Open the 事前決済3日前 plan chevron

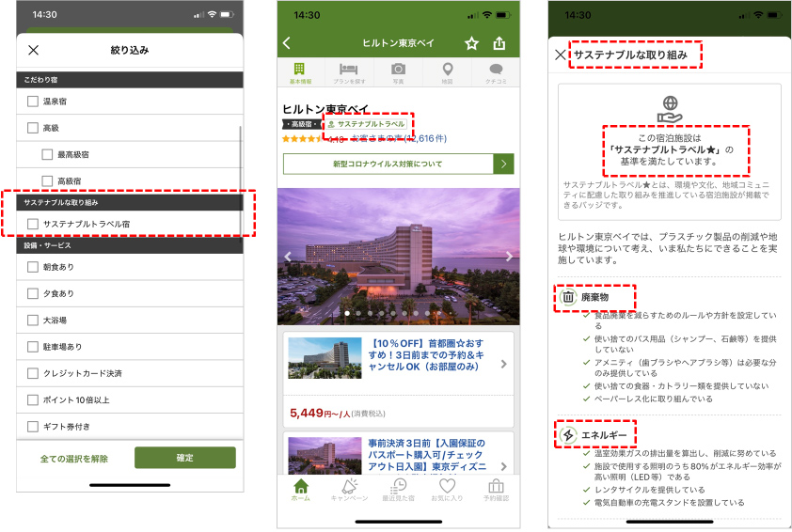pos(504,455)
